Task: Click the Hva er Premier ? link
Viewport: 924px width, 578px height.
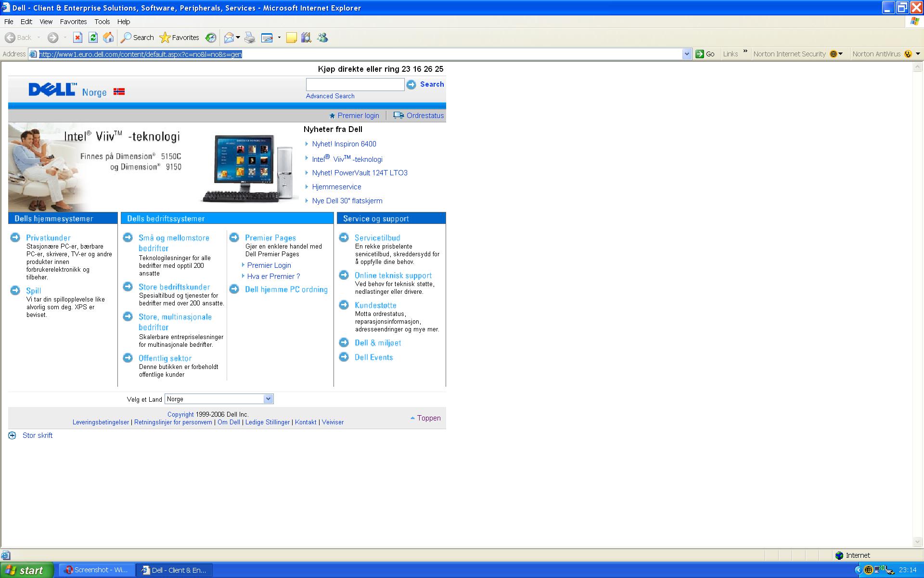Action: coord(273,276)
